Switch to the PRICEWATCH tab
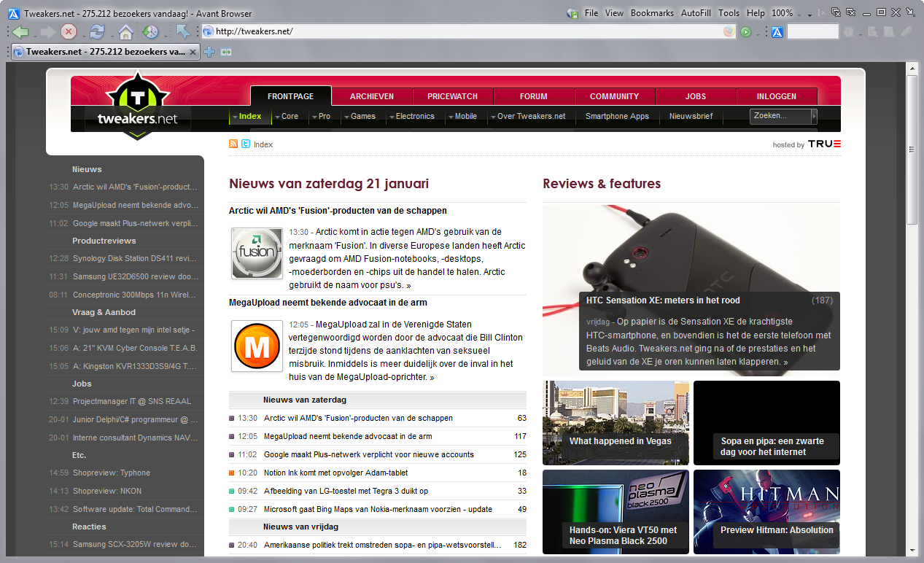Screen dimensions: 924x563 point(453,96)
